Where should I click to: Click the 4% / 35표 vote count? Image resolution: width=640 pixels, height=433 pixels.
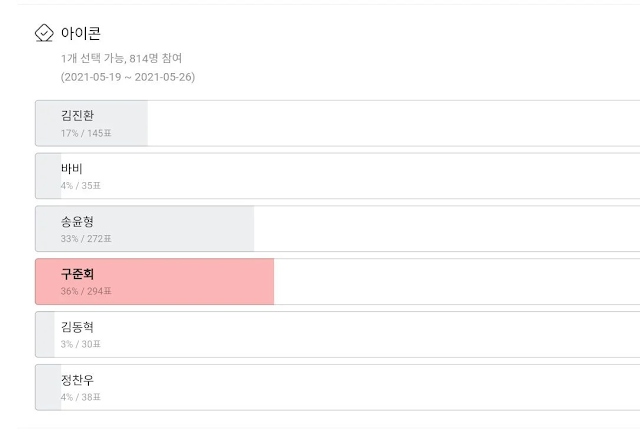click(80, 186)
